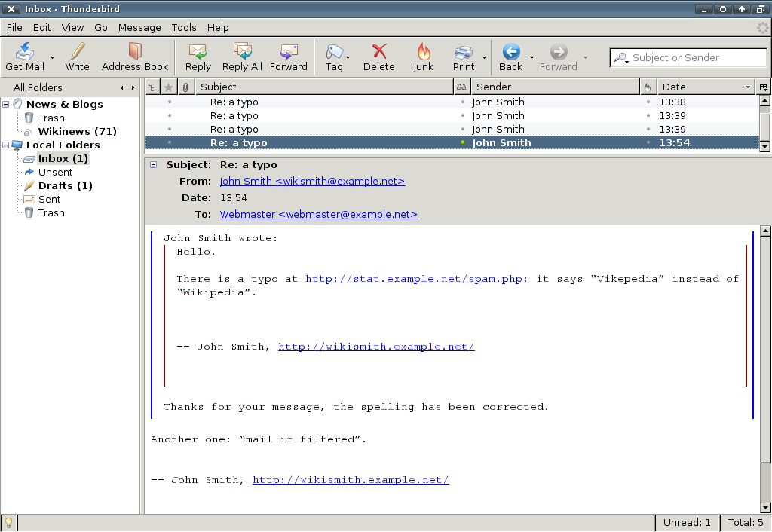Screen dimensions: 772x532
Task: Toggle read status dot of selected message
Action: click(462, 142)
